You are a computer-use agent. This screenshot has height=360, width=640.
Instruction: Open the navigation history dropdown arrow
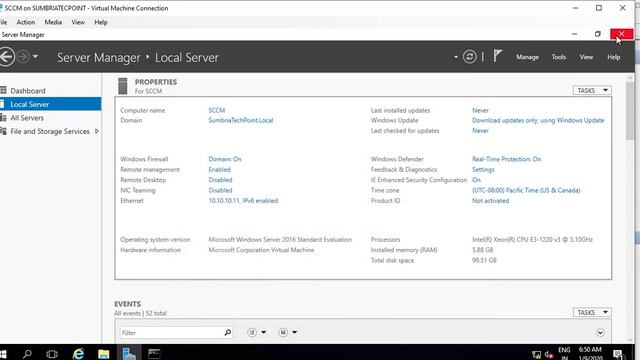[36, 57]
